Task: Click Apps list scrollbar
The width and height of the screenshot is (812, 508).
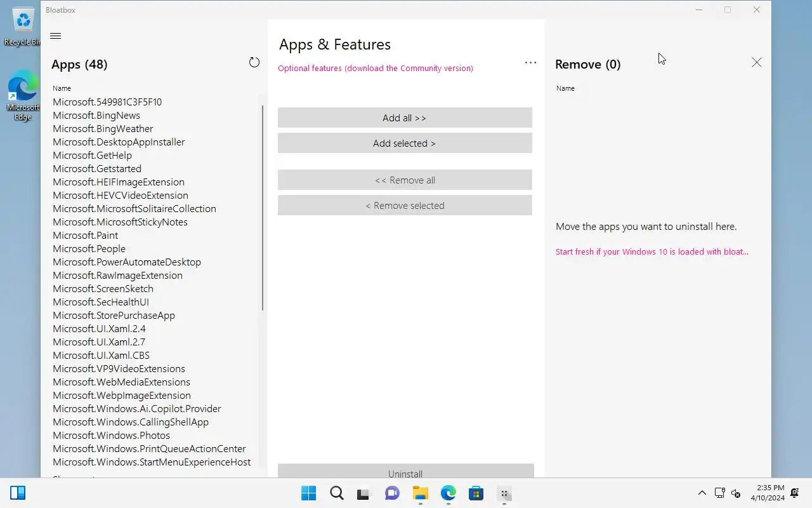Action: pos(262,208)
